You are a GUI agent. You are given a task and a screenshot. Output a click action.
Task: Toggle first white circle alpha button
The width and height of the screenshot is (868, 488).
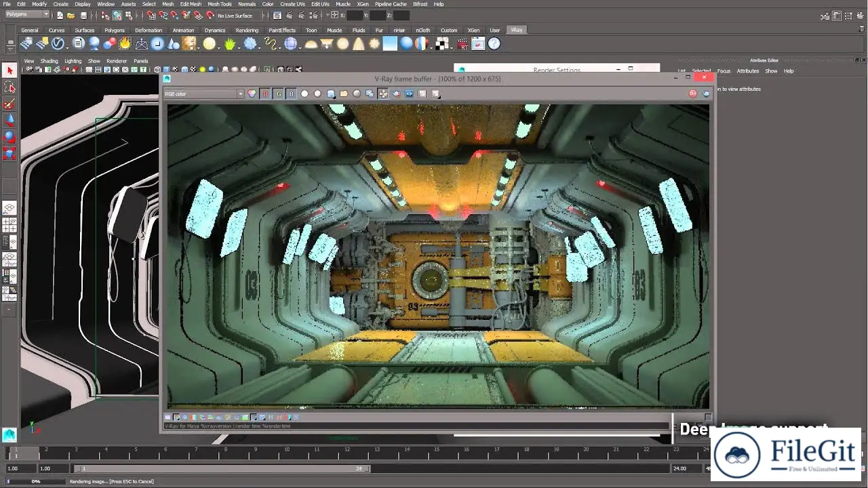point(304,94)
